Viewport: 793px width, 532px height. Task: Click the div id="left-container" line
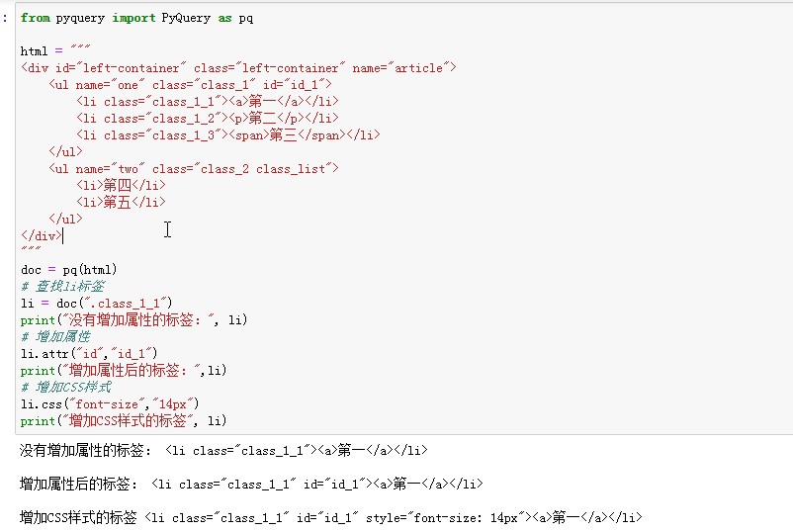point(237,67)
